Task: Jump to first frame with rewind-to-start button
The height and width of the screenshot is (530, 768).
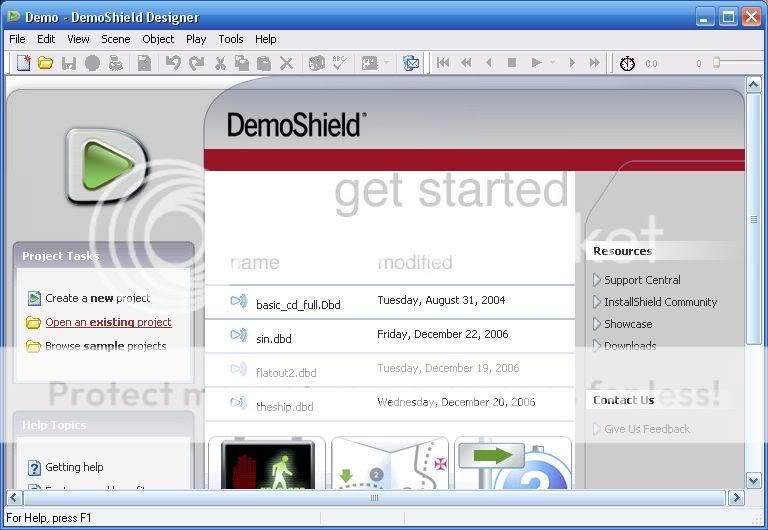Action: 443,63
